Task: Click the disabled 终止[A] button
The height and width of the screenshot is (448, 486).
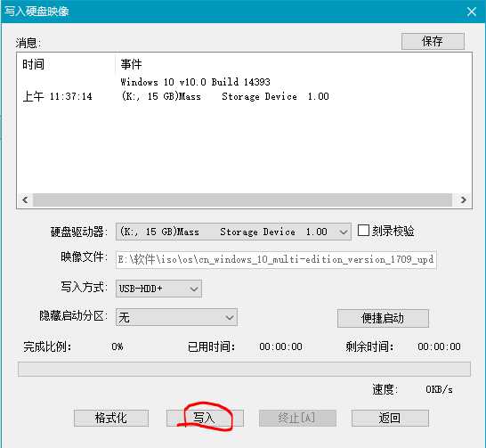Action: (x=297, y=418)
